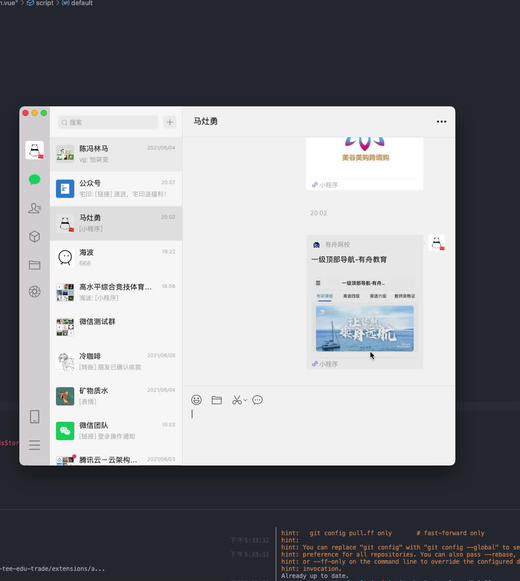Click your profile avatar in the sidebar
This screenshot has height=581, width=520.
34,150
